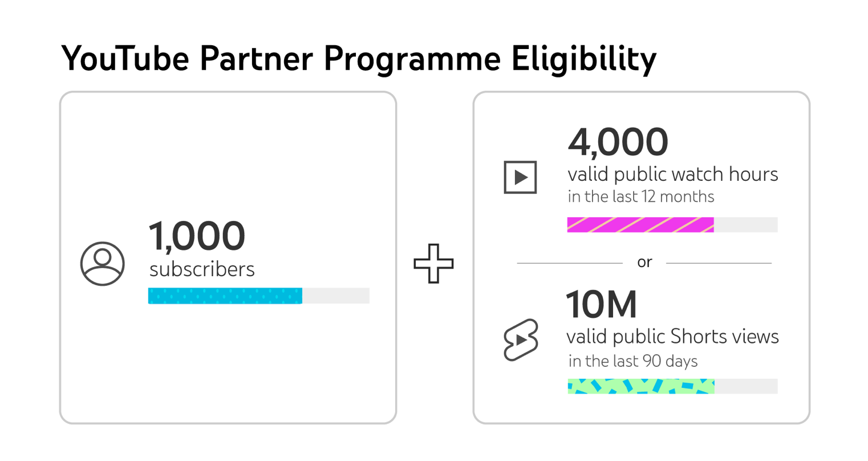Image resolution: width=868 pixels, height=461 pixels.
Task: Click the "in the last 90 days" caption
Action: point(632,361)
